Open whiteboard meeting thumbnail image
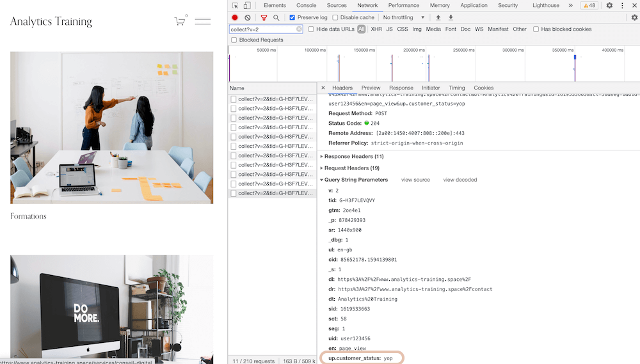 111,128
